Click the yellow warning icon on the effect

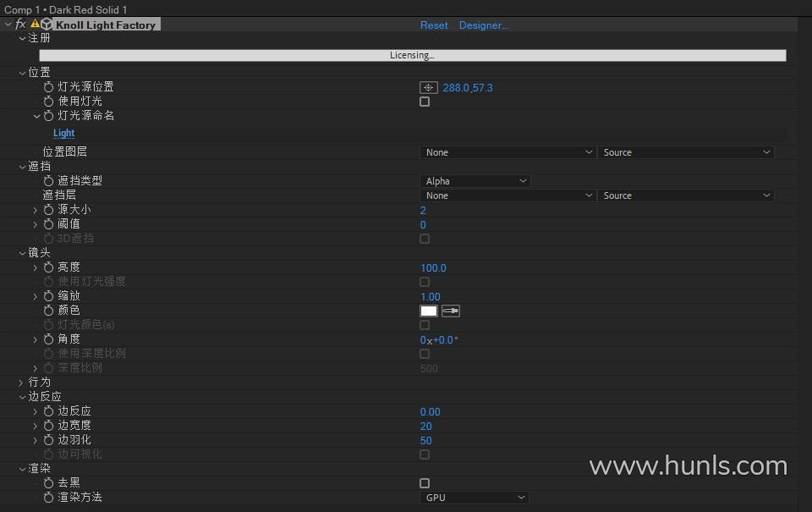pos(35,24)
